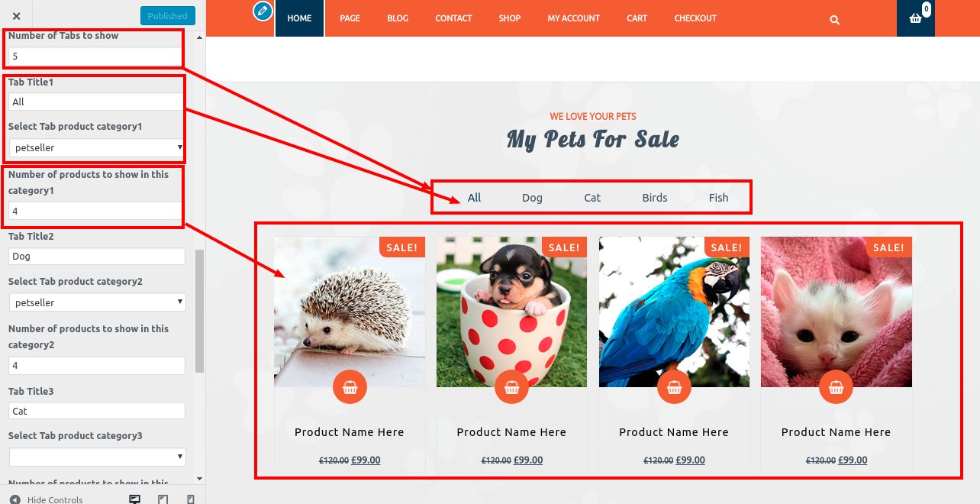Switch to tablet preview device icon

point(163,499)
